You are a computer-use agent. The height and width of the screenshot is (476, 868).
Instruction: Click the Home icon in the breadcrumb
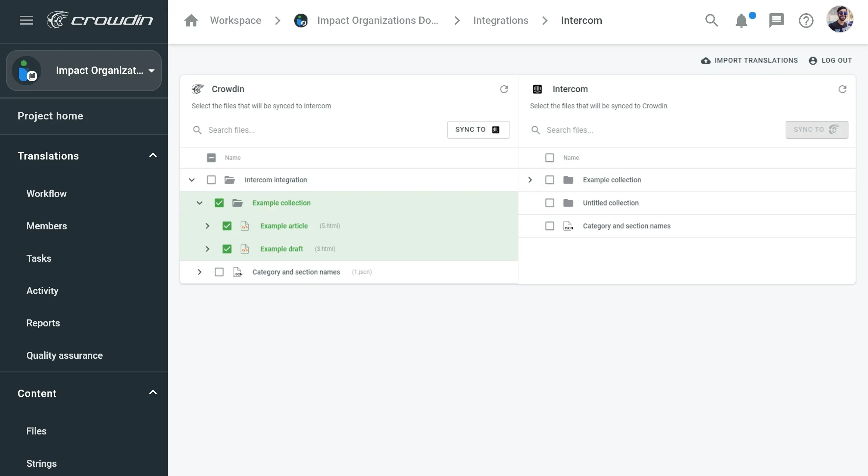click(191, 20)
